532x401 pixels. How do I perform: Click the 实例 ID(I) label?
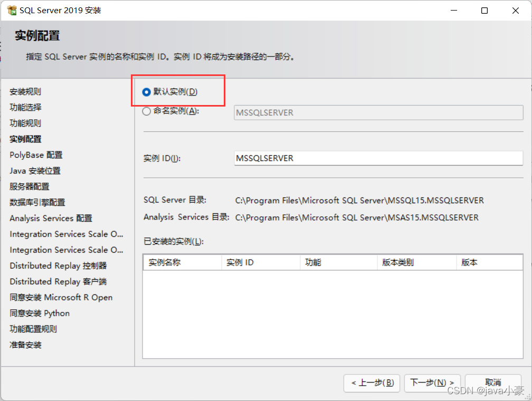tap(162, 158)
